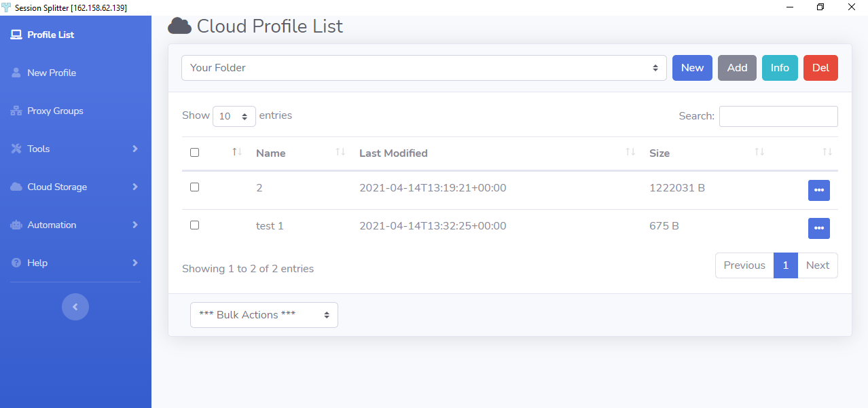Open the Your Folder dropdown
868x408 pixels.
(x=424, y=68)
